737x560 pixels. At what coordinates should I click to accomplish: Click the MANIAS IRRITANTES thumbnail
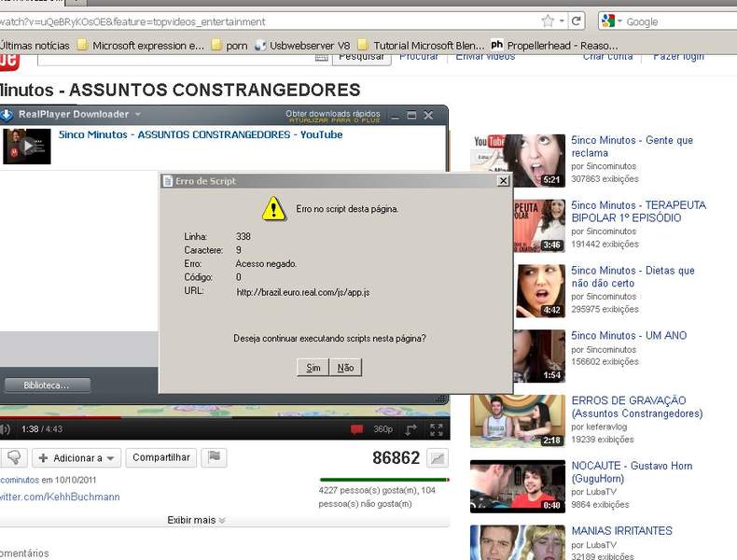point(518,542)
